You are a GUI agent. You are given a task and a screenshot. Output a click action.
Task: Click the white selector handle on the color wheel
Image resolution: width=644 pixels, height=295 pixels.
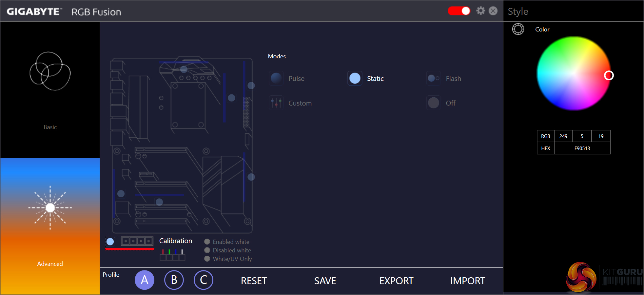coord(609,75)
